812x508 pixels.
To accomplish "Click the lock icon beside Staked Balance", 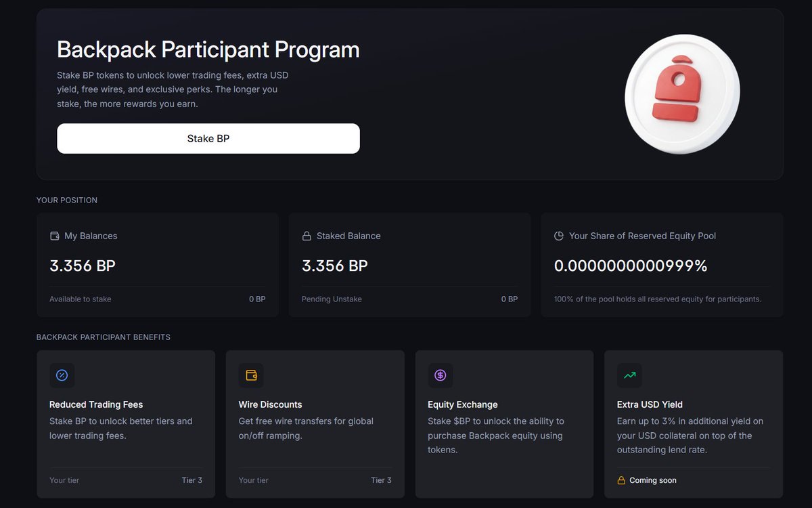I will 307,236.
